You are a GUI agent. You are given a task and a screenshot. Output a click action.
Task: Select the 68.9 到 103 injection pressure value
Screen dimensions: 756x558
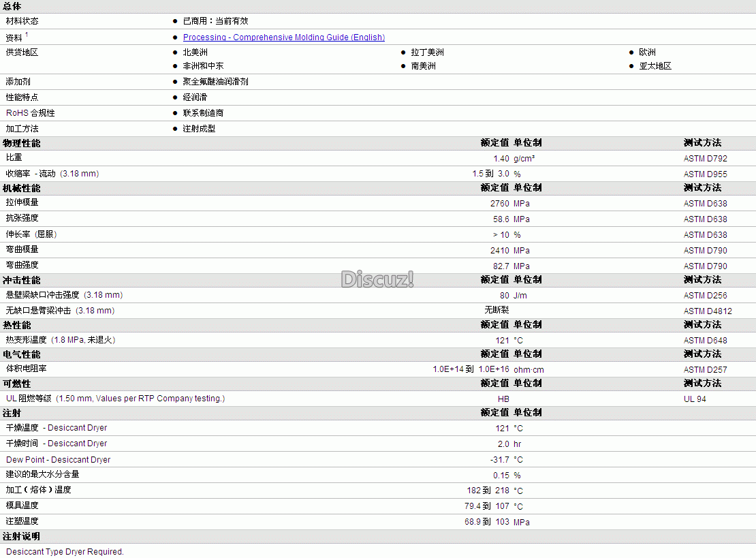pos(487,522)
